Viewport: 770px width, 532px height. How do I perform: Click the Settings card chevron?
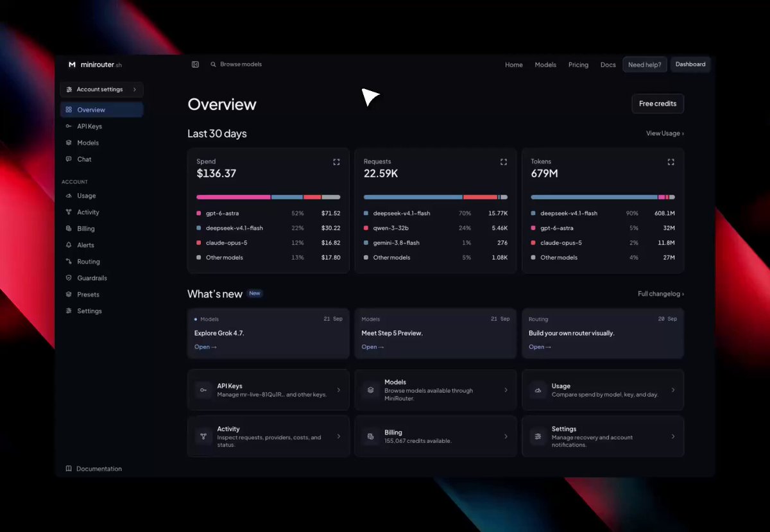click(673, 436)
